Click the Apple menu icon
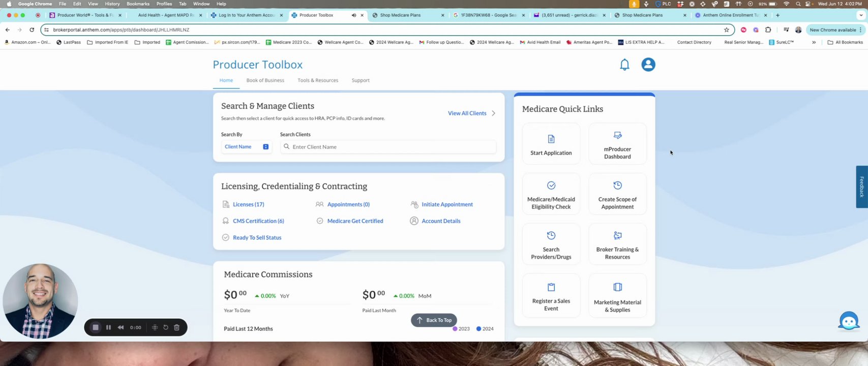Image resolution: width=868 pixels, height=366 pixels. [x=9, y=4]
